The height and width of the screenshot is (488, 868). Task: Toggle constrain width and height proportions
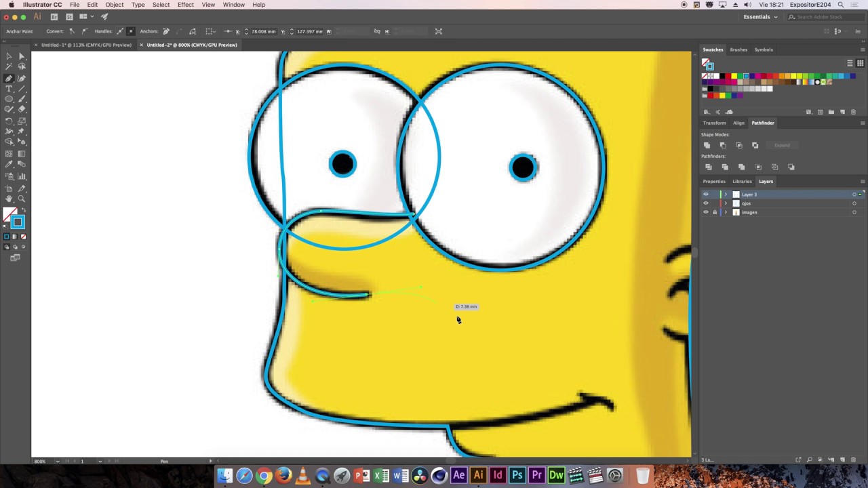(x=377, y=31)
